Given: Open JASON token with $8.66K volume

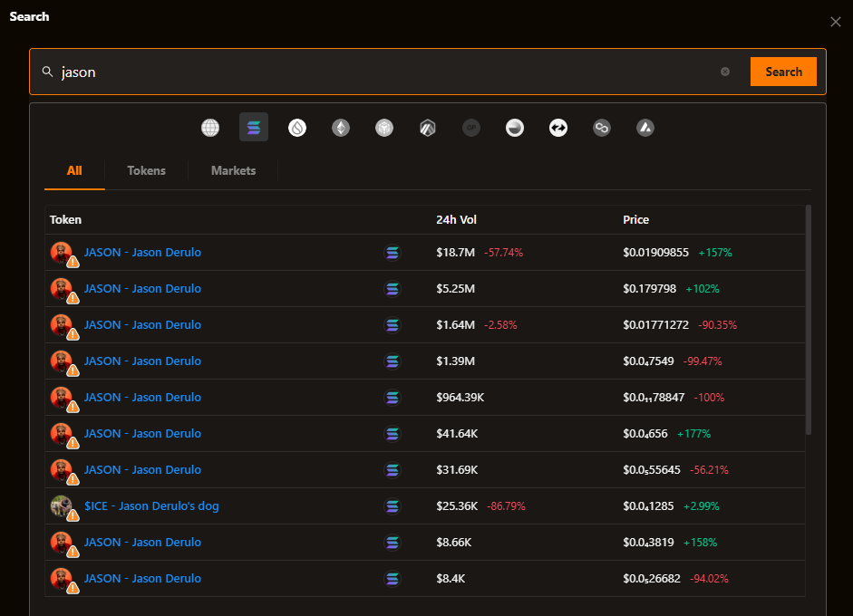Looking at the screenshot, I should pyautogui.click(x=142, y=542).
